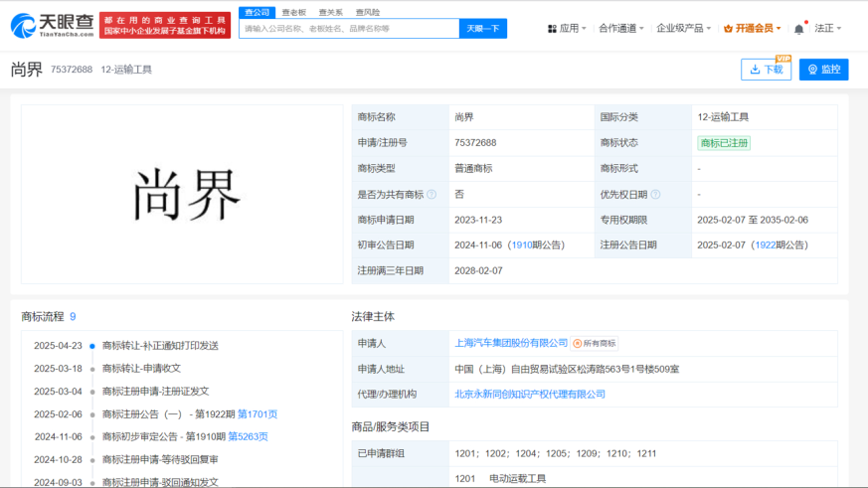
Task: Open the 第1701页 gazette page link
Action: tap(258, 413)
